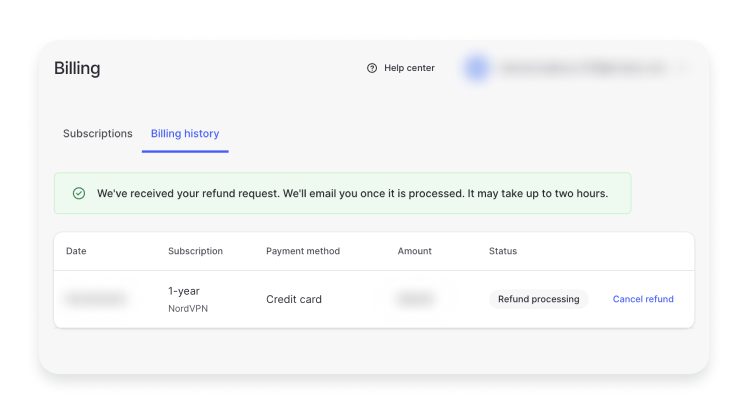Click the Status column header

click(503, 251)
